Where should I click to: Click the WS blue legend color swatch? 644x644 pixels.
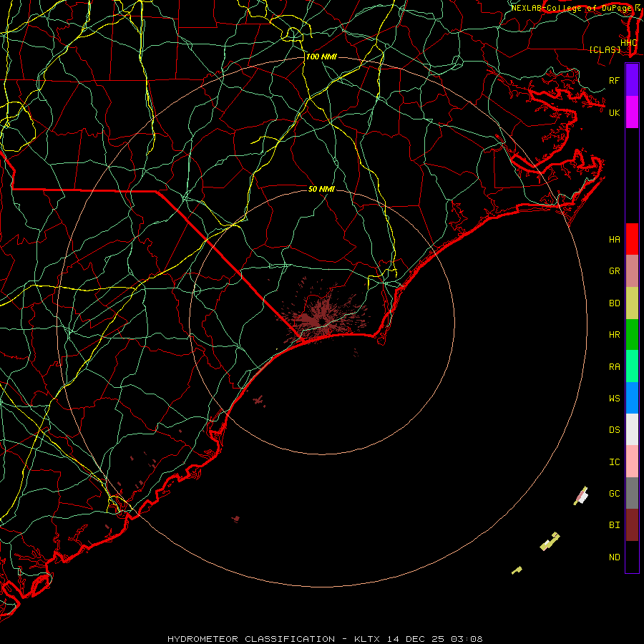(x=632, y=398)
